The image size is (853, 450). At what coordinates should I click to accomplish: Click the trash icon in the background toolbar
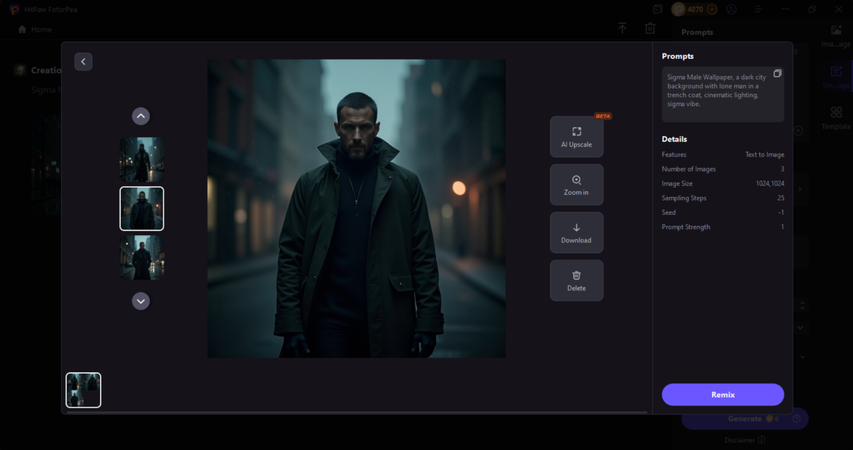650,28
